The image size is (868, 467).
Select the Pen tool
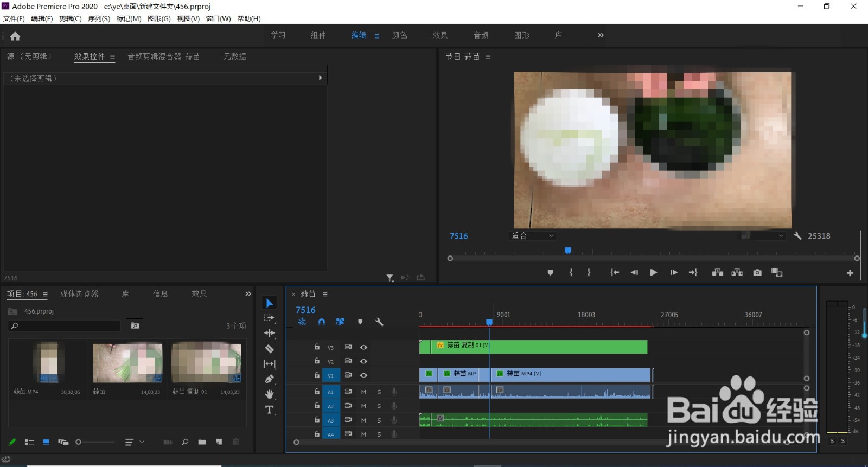270,379
